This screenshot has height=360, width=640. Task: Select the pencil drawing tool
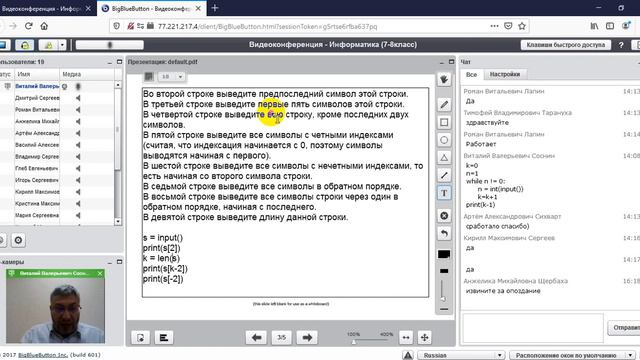(444, 105)
